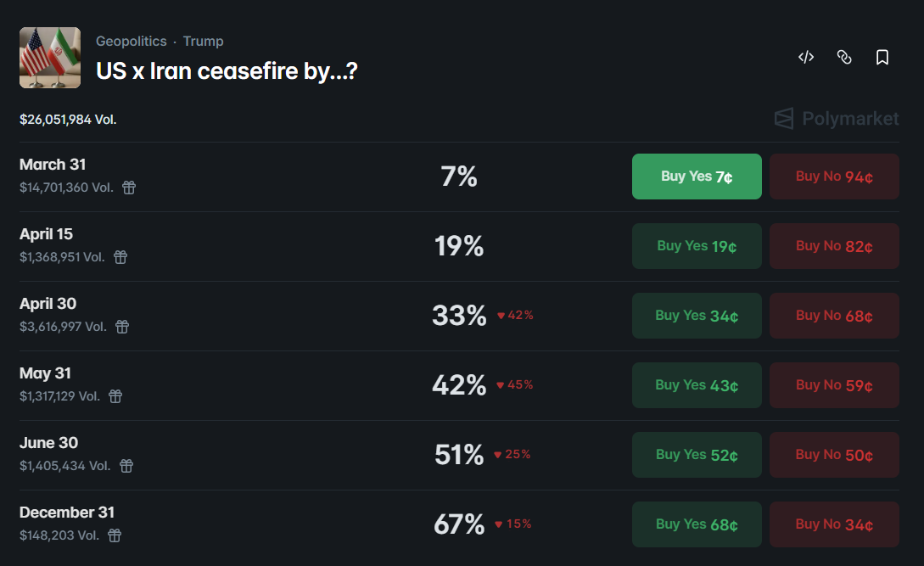Buy Yes at 68 cents for December 31
The width and height of the screenshot is (924, 566).
pyautogui.click(x=697, y=524)
